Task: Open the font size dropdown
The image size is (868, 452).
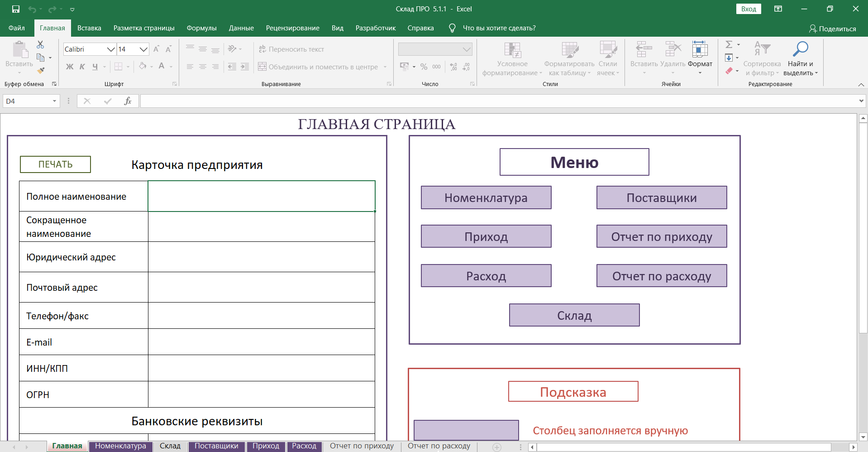Action: pos(143,49)
